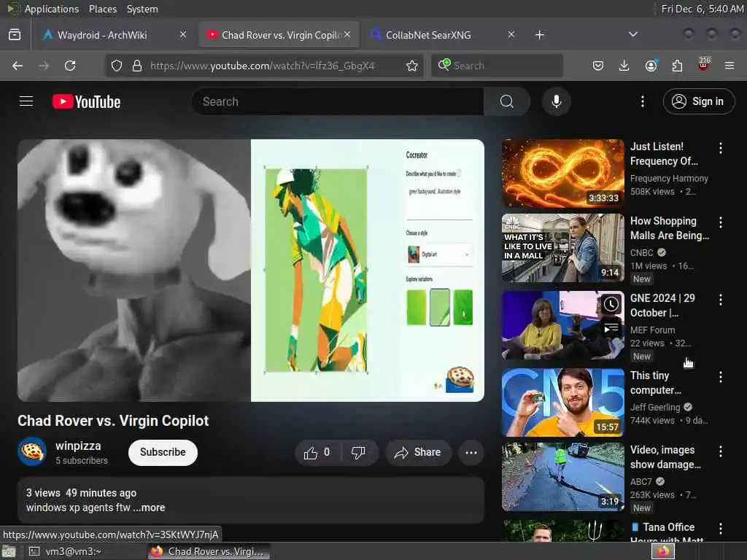Open Firefox downloads panel
This screenshot has height=560, width=747.
click(x=624, y=66)
